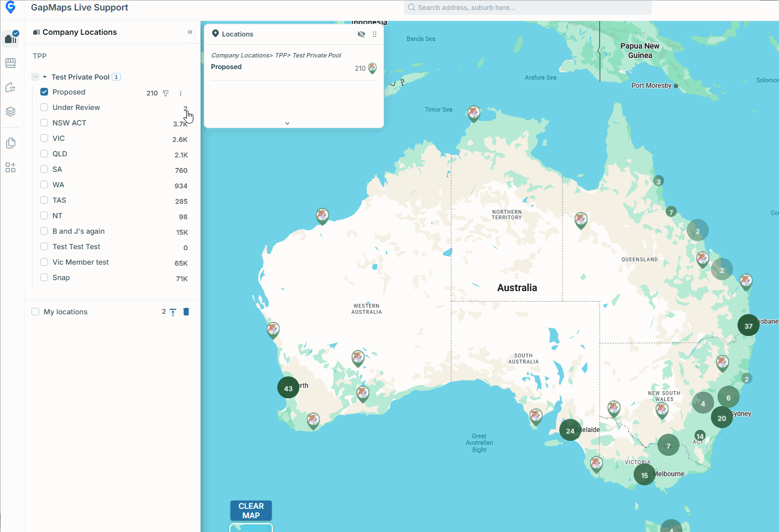Click the 43 cluster near Perth
779x532 pixels.
pyautogui.click(x=288, y=388)
